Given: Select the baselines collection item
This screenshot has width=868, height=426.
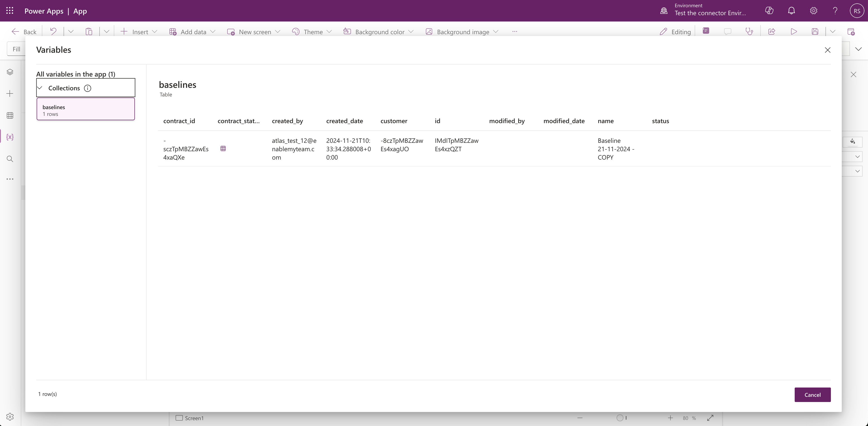Looking at the screenshot, I should [x=86, y=109].
